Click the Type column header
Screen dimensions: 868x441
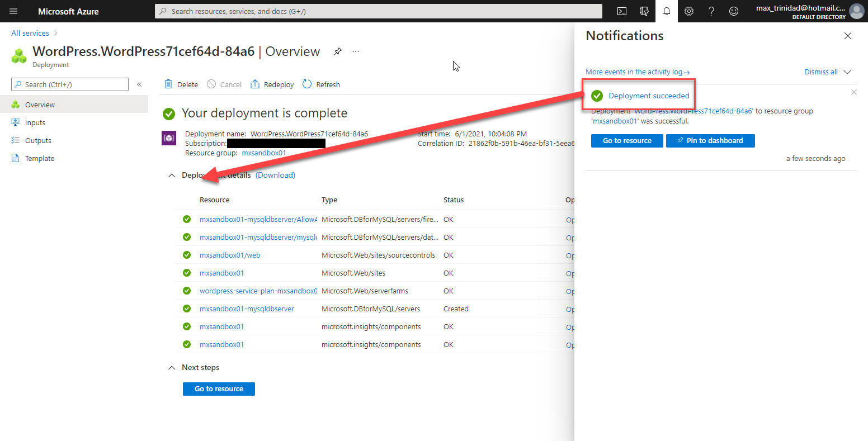[x=329, y=200]
